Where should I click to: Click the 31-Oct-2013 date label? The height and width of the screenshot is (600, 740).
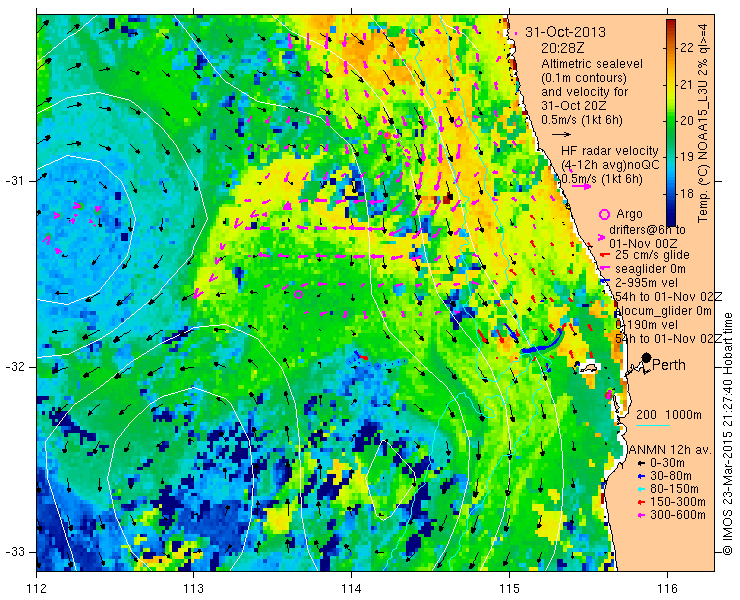tap(565, 32)
